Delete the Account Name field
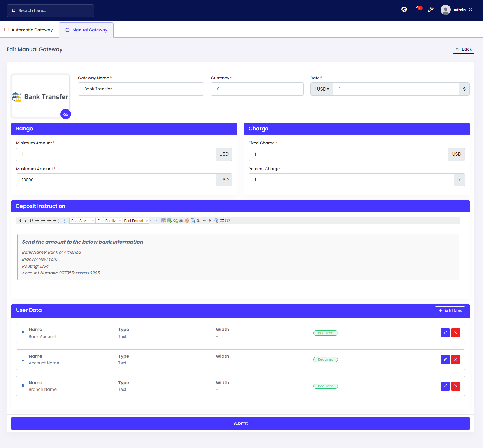483x448 pixels. pyautogui.click(x=456, y=359)
